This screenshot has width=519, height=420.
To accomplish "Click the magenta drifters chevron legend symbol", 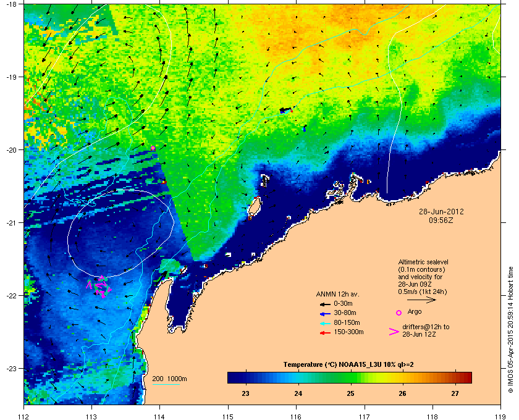I will (394, 332).
